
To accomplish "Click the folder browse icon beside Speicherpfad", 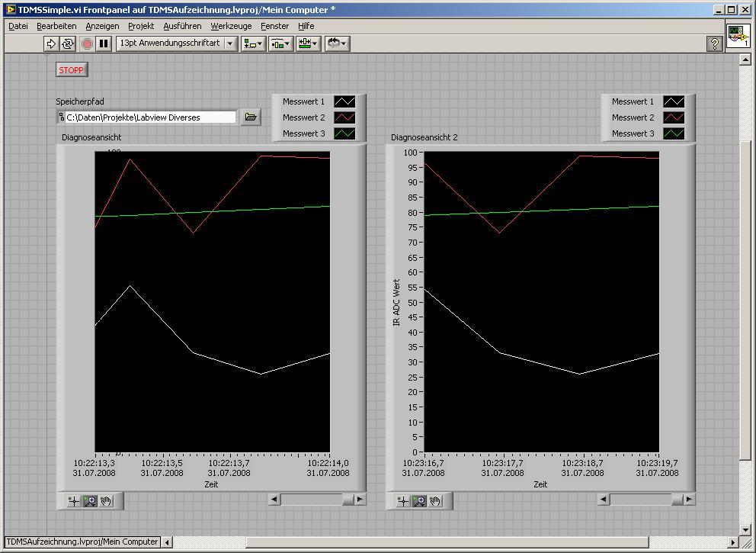I will pyautogui.click(x=251, y=117).
